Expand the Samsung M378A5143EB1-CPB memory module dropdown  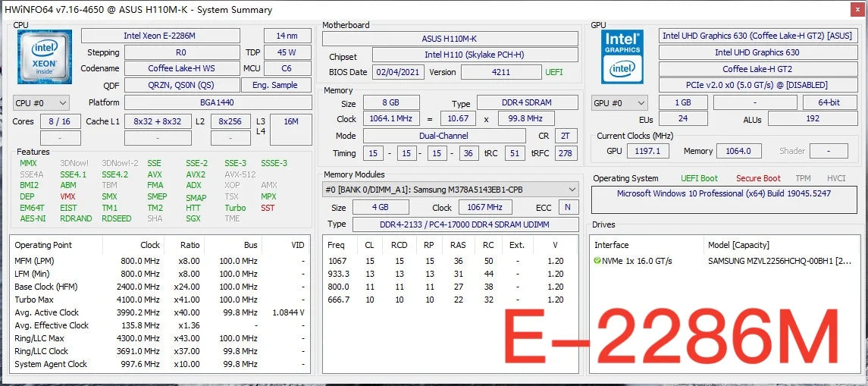450,190
